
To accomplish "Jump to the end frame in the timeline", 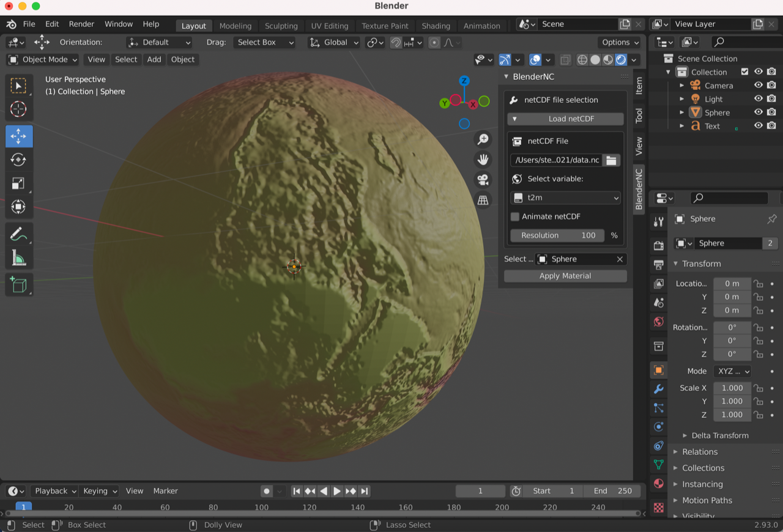I will point(365,491).
